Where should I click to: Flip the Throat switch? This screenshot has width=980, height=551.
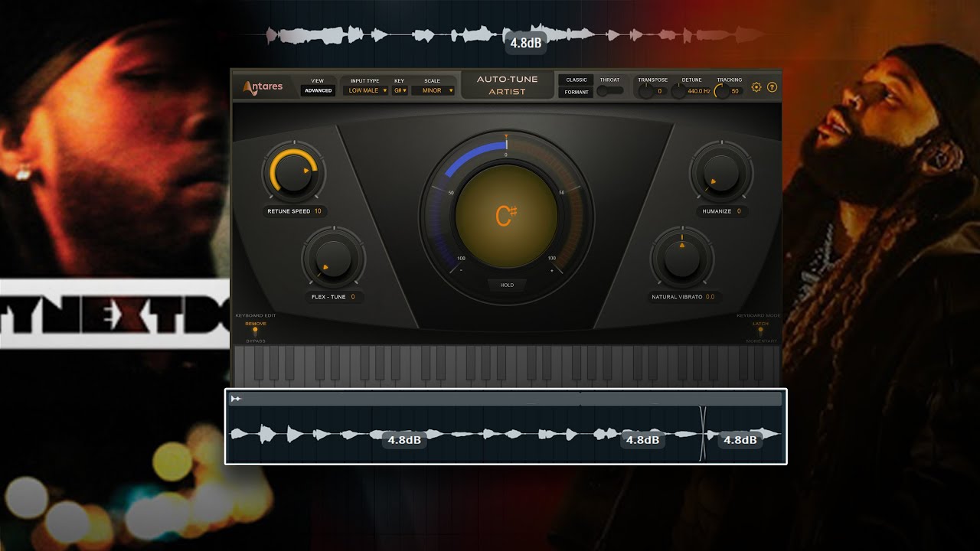pos(609,90)
